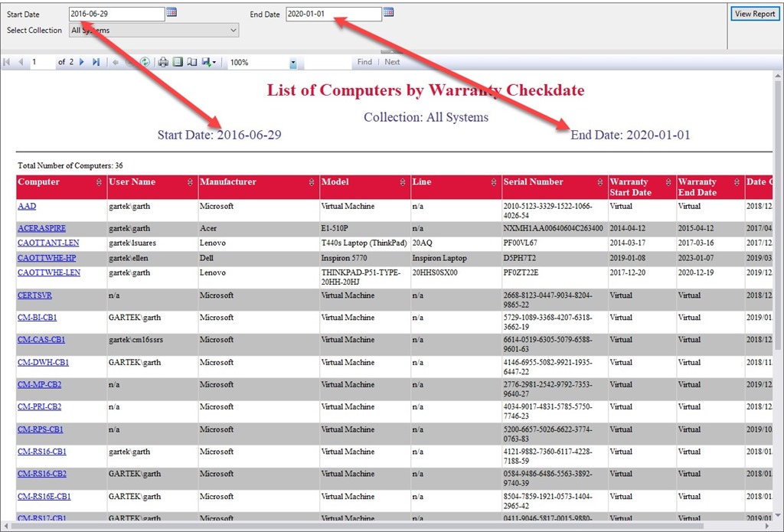Open the Start Date calendar picker

click(173, 12)
